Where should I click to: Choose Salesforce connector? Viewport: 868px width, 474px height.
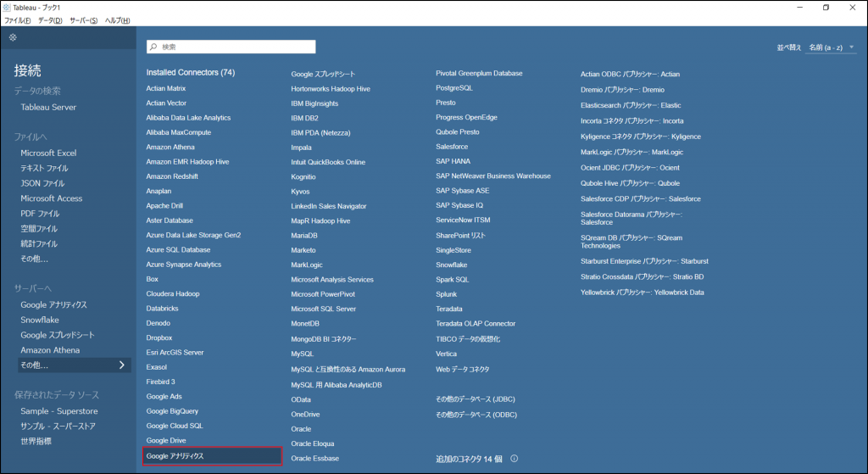[452, 147]
